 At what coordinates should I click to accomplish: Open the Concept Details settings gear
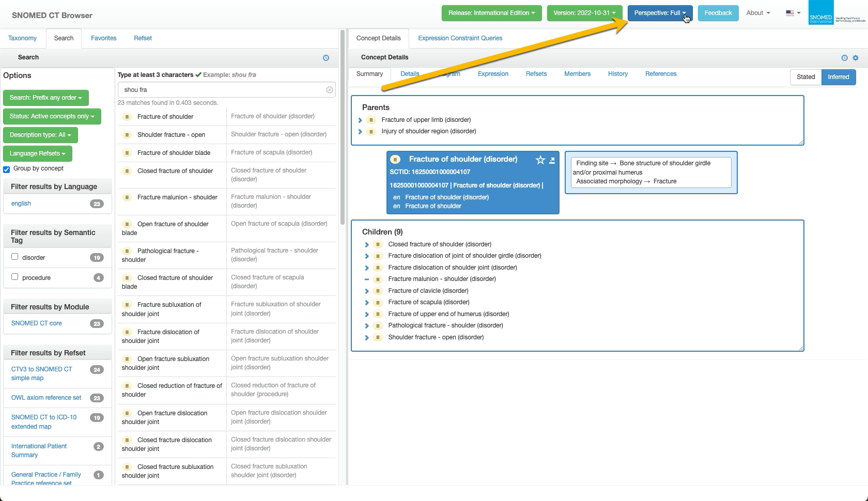pyautogui.click(x=856, y=58)
